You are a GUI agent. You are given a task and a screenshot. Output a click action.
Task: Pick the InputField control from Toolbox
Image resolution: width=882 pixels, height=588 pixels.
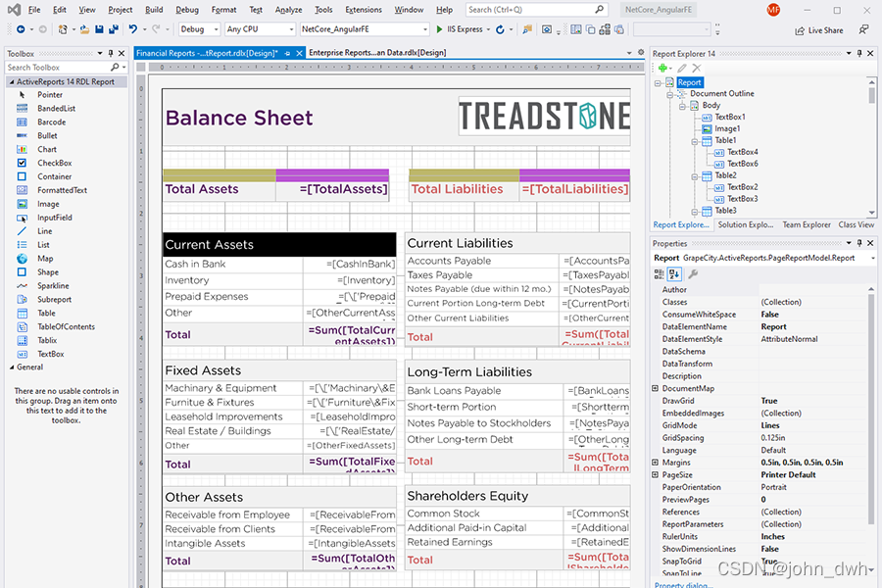pyautogui.click(x=54, y=218)
